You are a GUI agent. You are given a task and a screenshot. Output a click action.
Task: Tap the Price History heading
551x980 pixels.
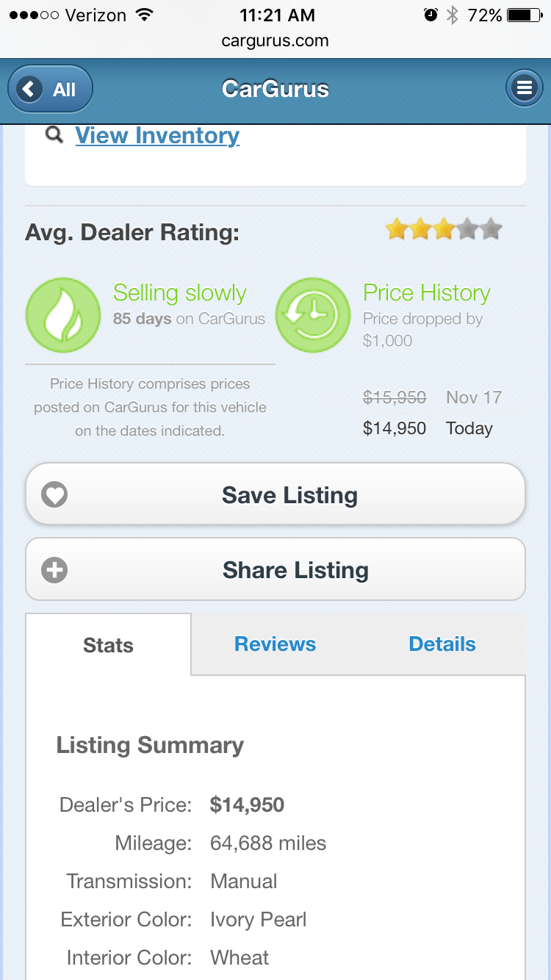click(427, 292)
